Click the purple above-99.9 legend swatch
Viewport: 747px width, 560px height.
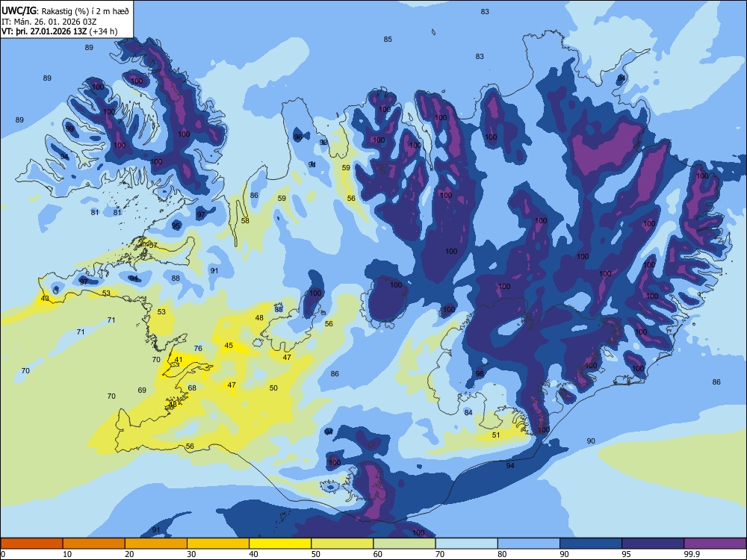(x=715, y=544)
